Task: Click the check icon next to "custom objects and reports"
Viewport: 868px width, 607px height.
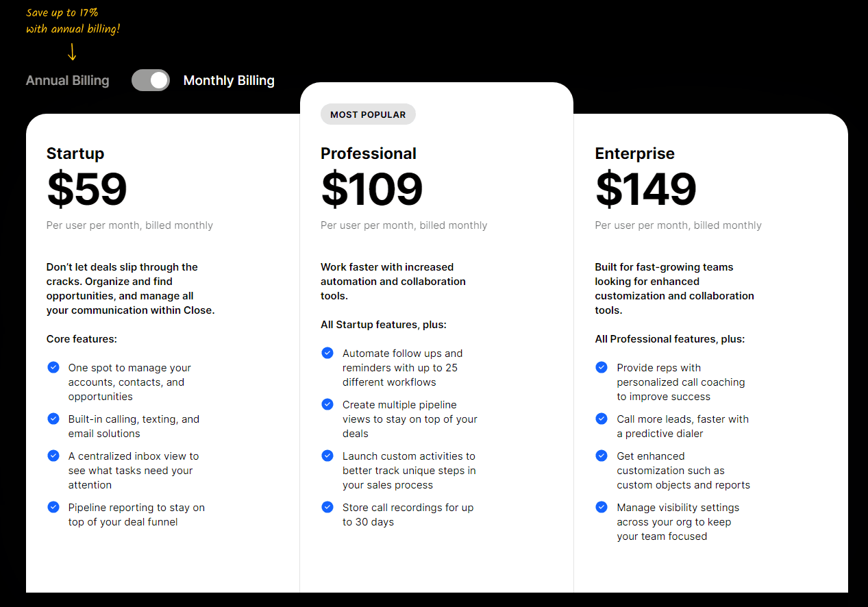Action: (x=602, y=455)
